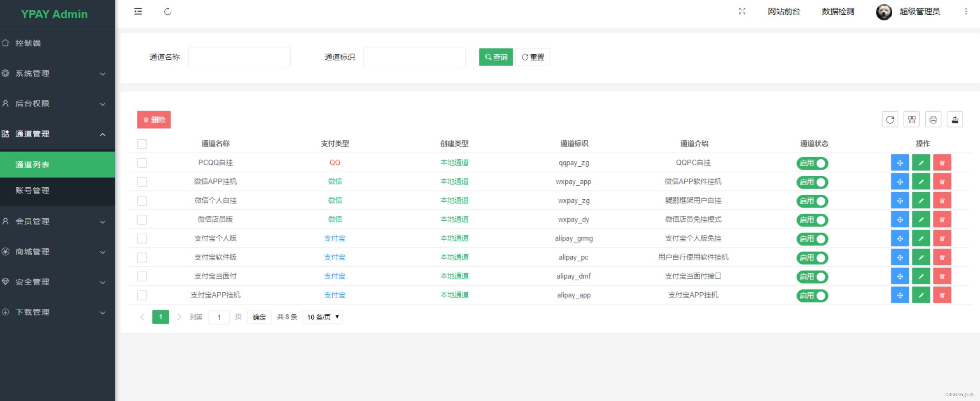Refresh the page with the reload icon
The image size is (980, 401).
168,12
